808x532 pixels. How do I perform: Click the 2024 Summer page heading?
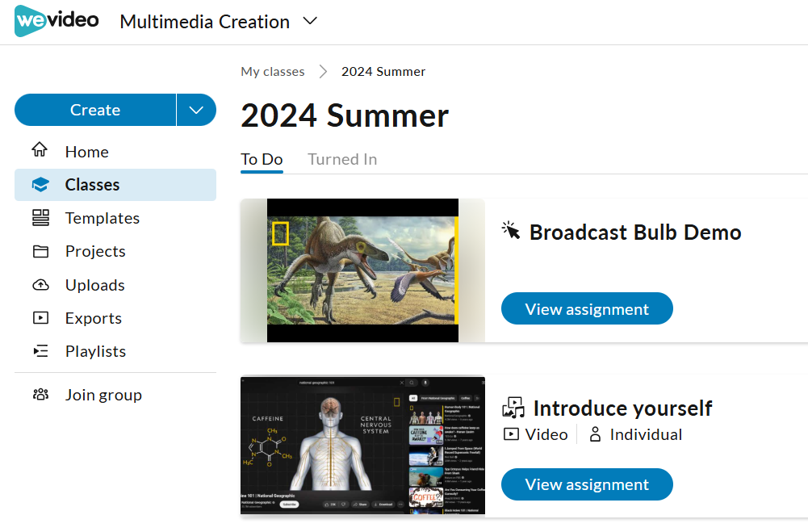pos(345,115)
